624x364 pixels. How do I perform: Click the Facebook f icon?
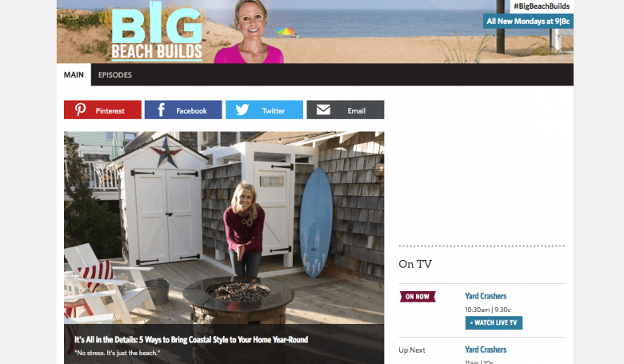coord(161,110)
